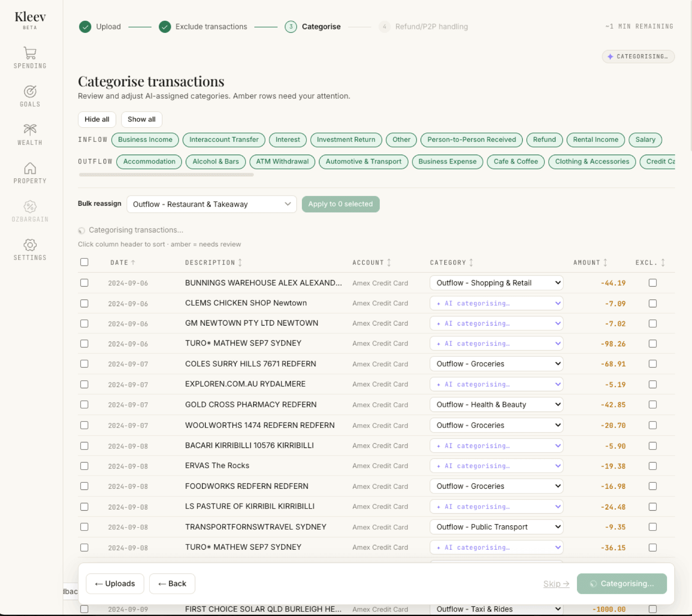Click the Kleev Beta logo
Viewport: 692px width, 616px height.
click(30, 20)
